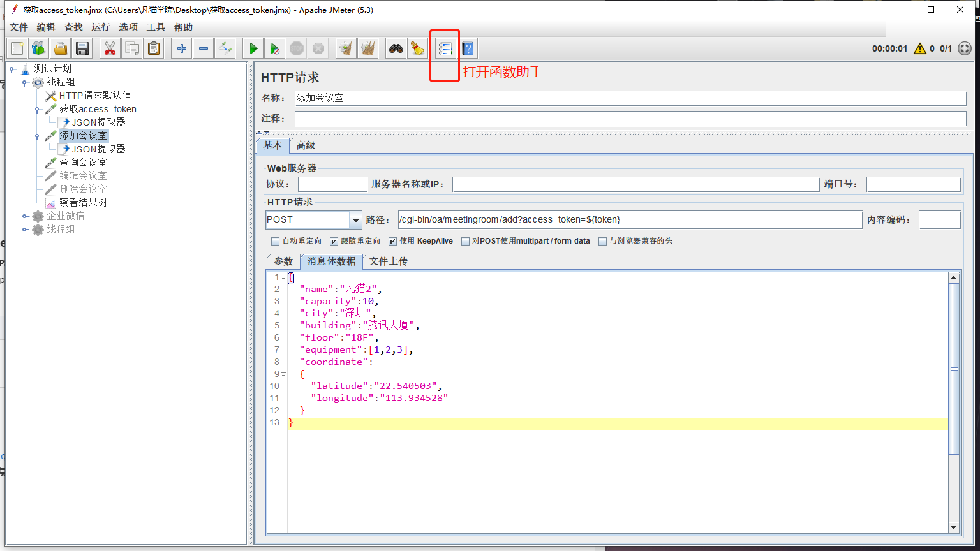The width and height of the screenshot is (980, 551).
Task: Fold the JSON block at line 1
Action: 283,278
